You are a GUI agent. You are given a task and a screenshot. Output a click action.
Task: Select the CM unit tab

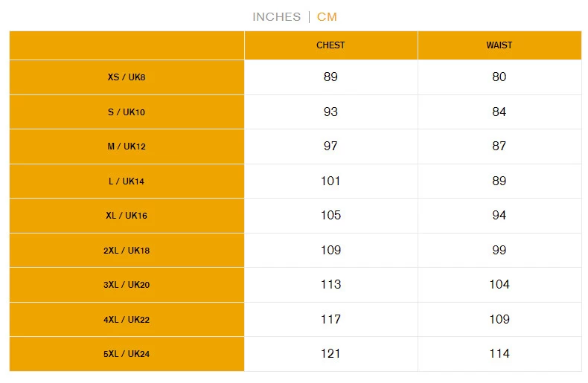[327, 16]
